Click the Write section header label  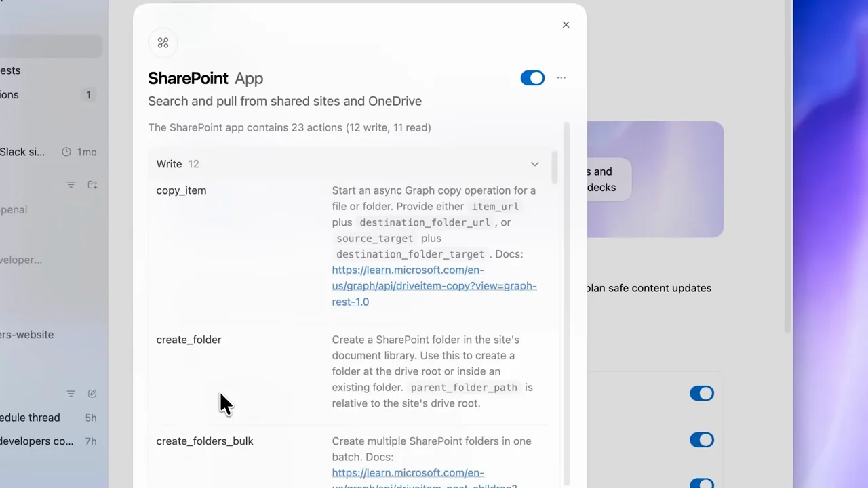(x=169, y=164)
